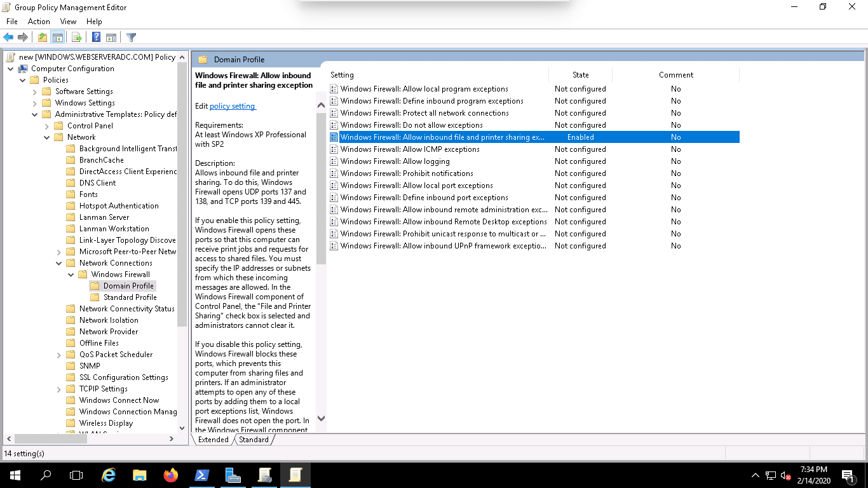Open the View menu
Viewport: 868px width, 488px height.
coord(68,22)
